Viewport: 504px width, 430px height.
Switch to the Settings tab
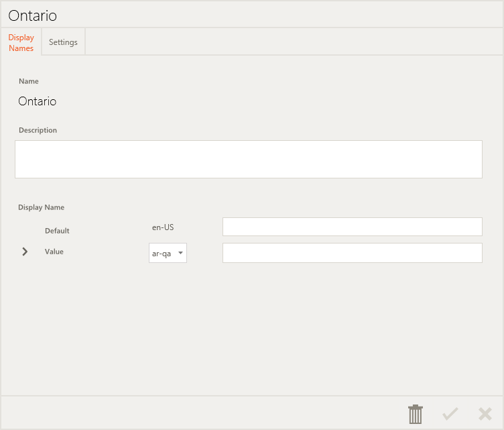pyautogui.click(x=63, y=42)
